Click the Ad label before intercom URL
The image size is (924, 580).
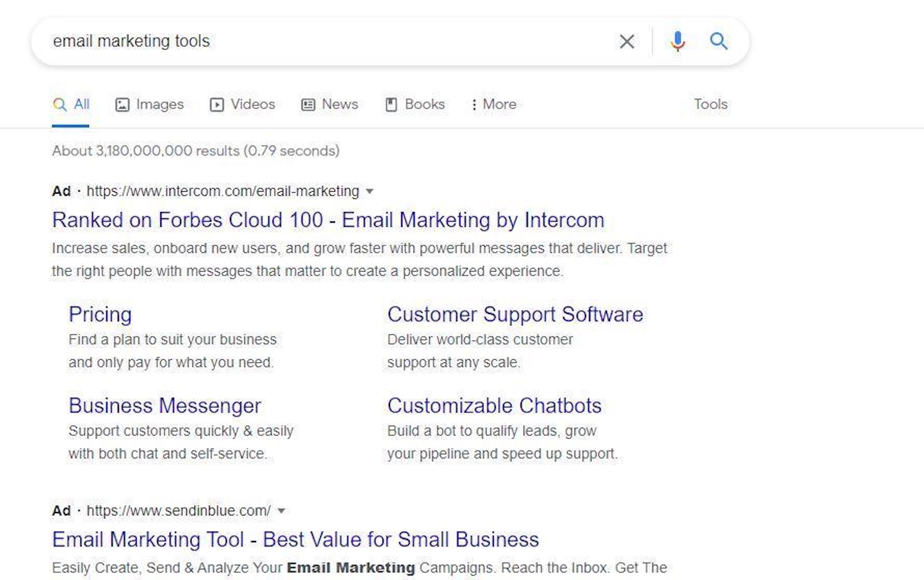(61, 191)
